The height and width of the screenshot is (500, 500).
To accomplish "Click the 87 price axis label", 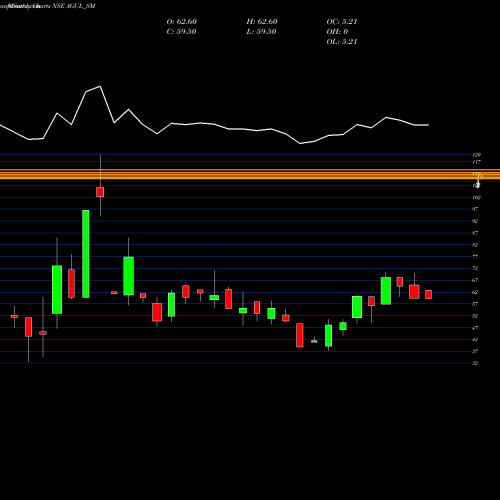I will 475,233.
